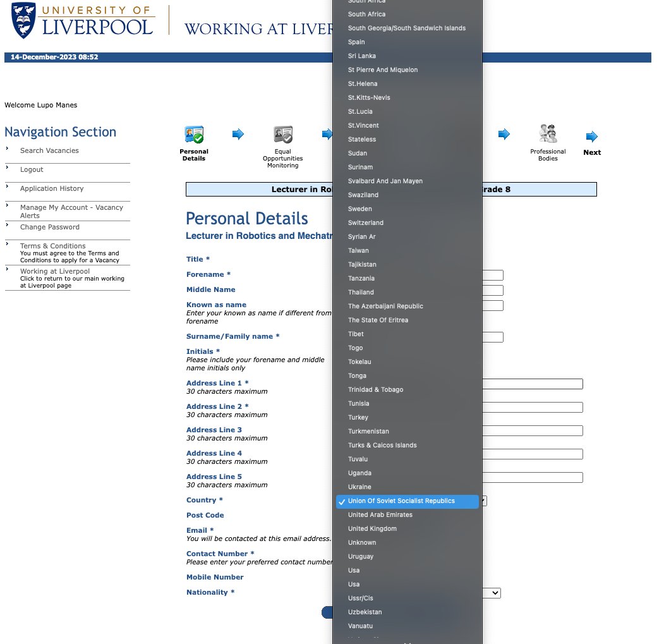Click into Address Line 1 field

533,384
